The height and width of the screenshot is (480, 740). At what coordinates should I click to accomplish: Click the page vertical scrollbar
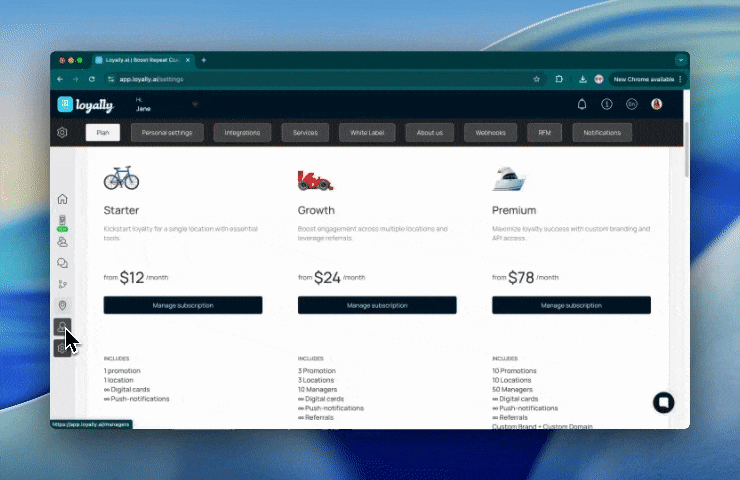(687, 150)
